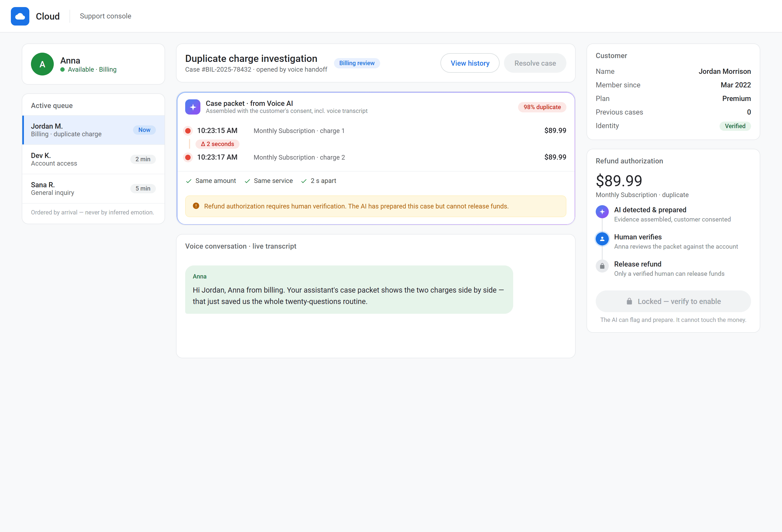This screenshot has height=532, width=782.
Task: Click the red dot beside 10:23:15 AM charge
Action: coord(188,131)
